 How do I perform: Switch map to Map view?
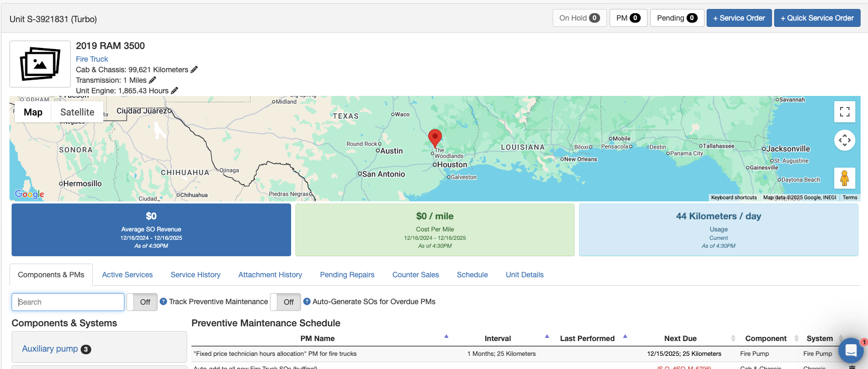tap(33, 112)
